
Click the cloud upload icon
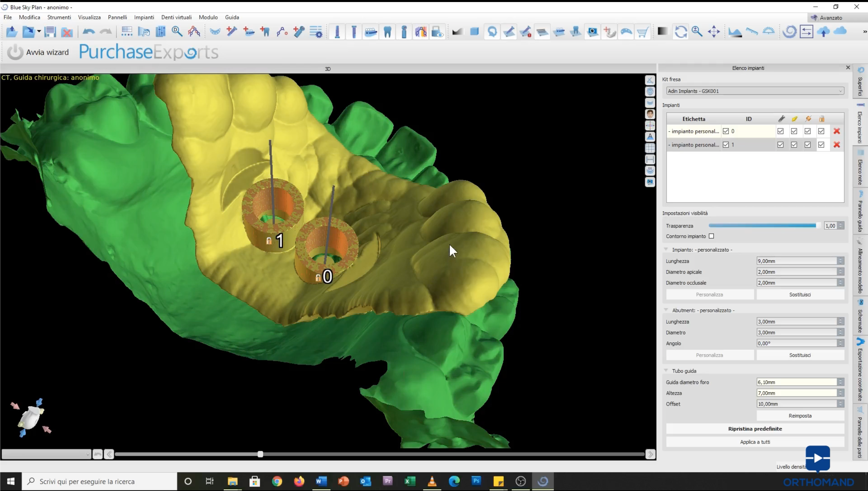point(823,32)
